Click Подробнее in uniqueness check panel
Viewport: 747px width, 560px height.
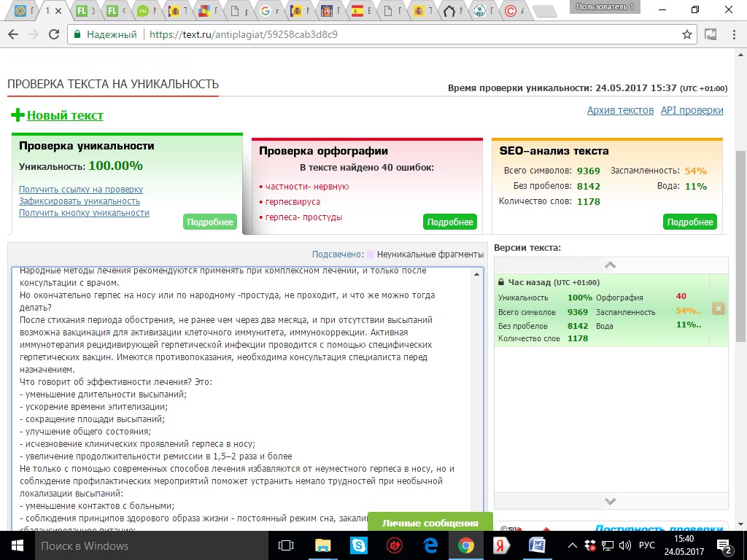pos(209,222)
